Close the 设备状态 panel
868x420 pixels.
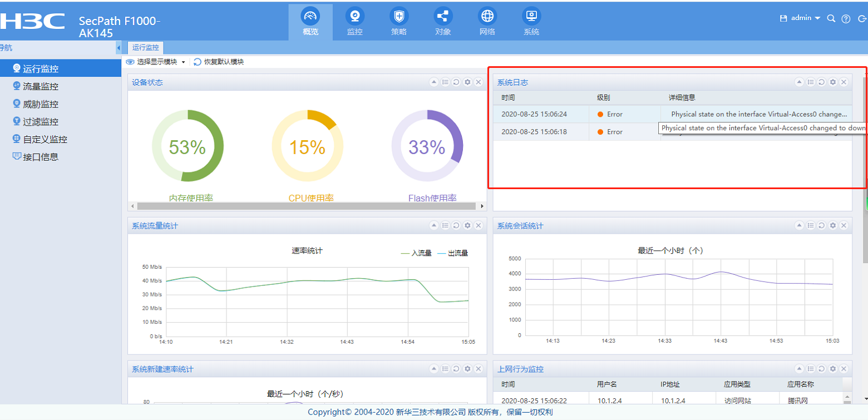pyautogui.click(x=479, y=82)
